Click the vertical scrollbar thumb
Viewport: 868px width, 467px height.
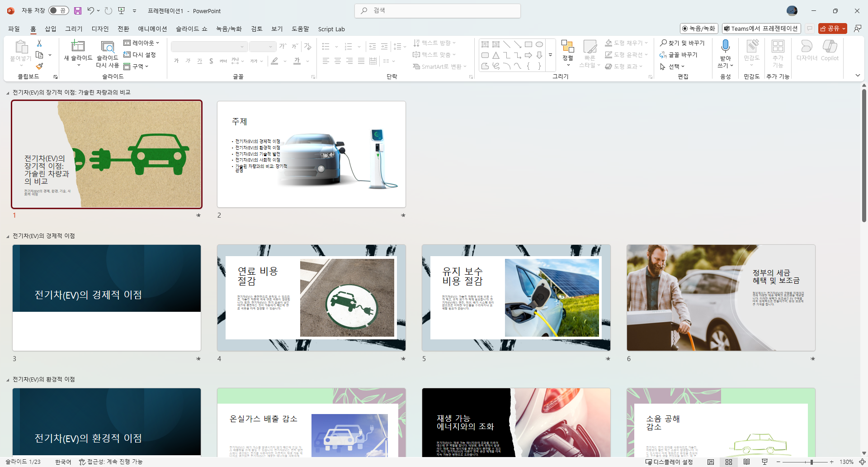point(864,155)
